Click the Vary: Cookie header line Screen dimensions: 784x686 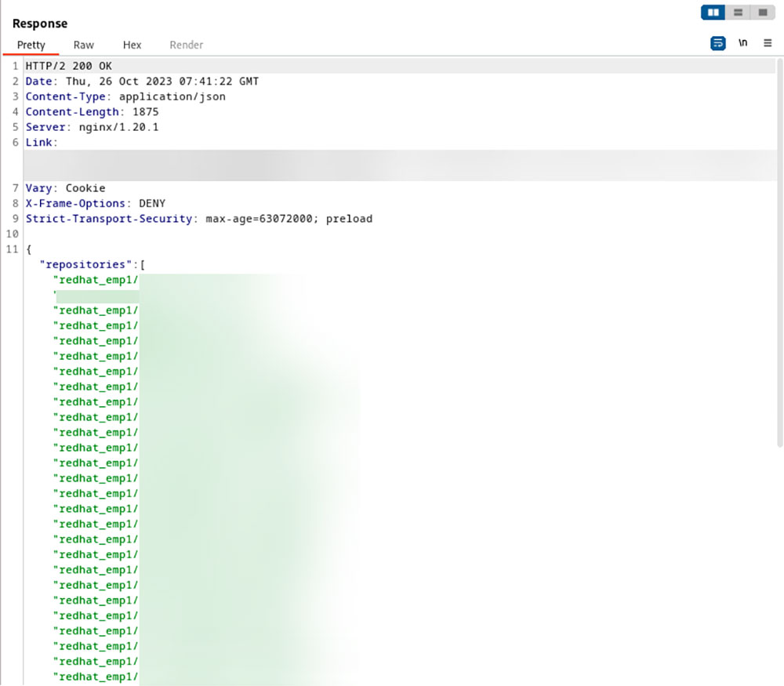pyautogui.click(x=66, y=188)
